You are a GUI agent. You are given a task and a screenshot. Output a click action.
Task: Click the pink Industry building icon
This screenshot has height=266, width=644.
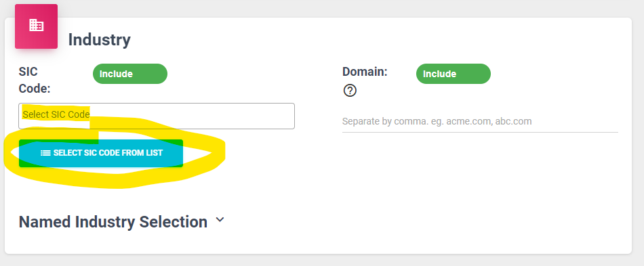36,26
